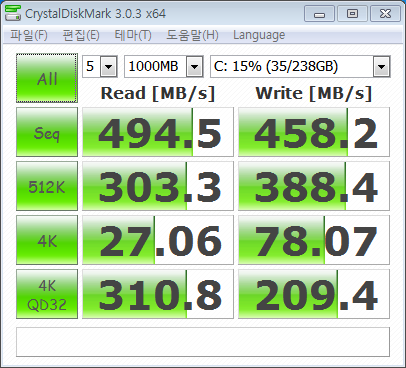Open the 테마(T) menu
The width and height of the screenshot is (406, 368).
[133, 35]
